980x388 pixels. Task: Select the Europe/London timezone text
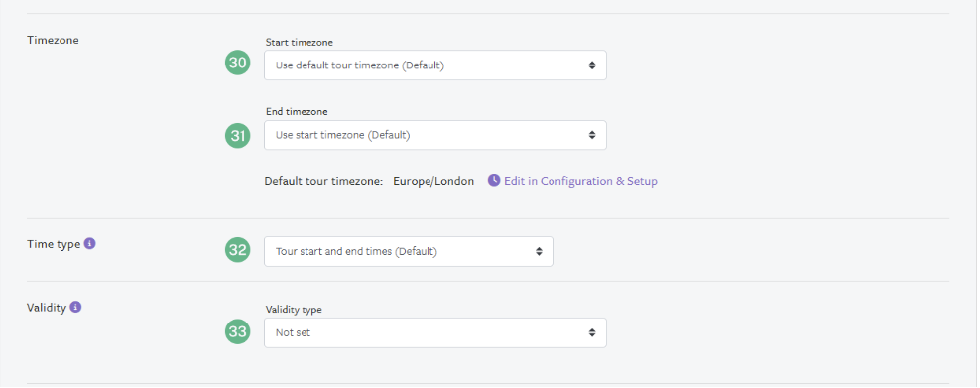click(433, 181)
